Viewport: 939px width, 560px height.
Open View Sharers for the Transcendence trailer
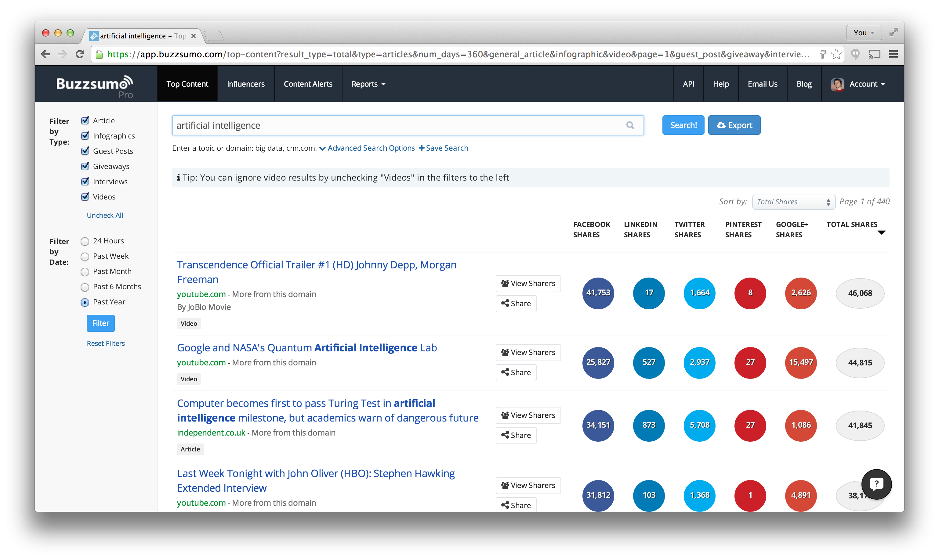(528, 283)
